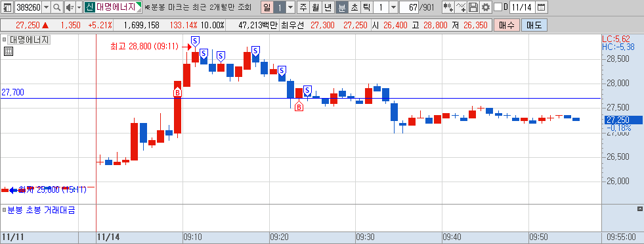Click the window layout icon at top-left
The image size is (644, 244).
(x=7, y=7)
